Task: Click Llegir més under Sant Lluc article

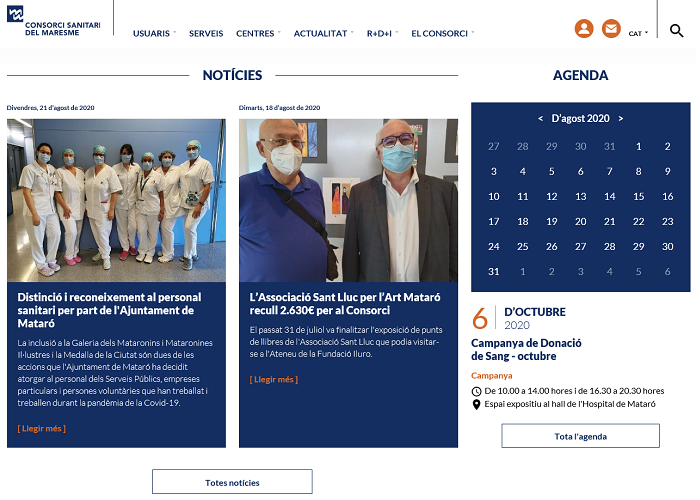Action: [273, 379]
